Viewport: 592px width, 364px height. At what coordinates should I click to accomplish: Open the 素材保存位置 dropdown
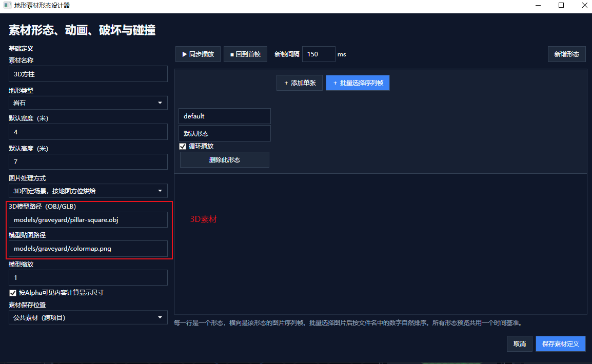88,318
